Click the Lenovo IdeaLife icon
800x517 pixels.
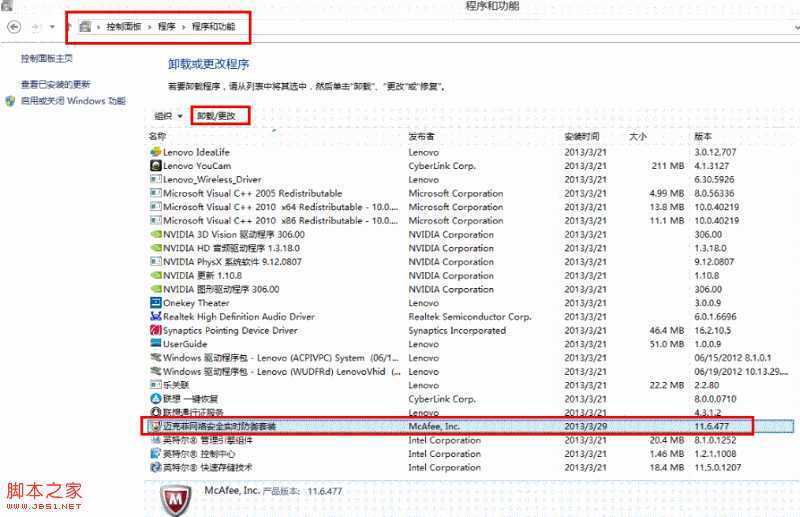pyautogui.click(x=156, y=152)
